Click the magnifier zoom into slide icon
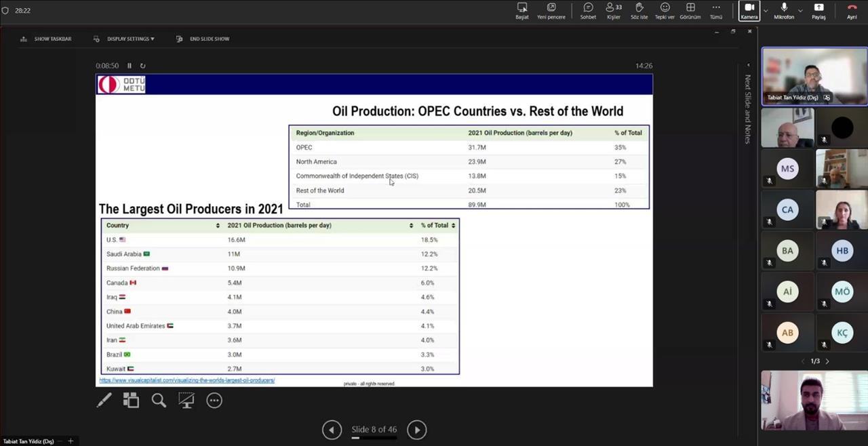The width and height of the screenshot is (868, 446). click(159, 401)
